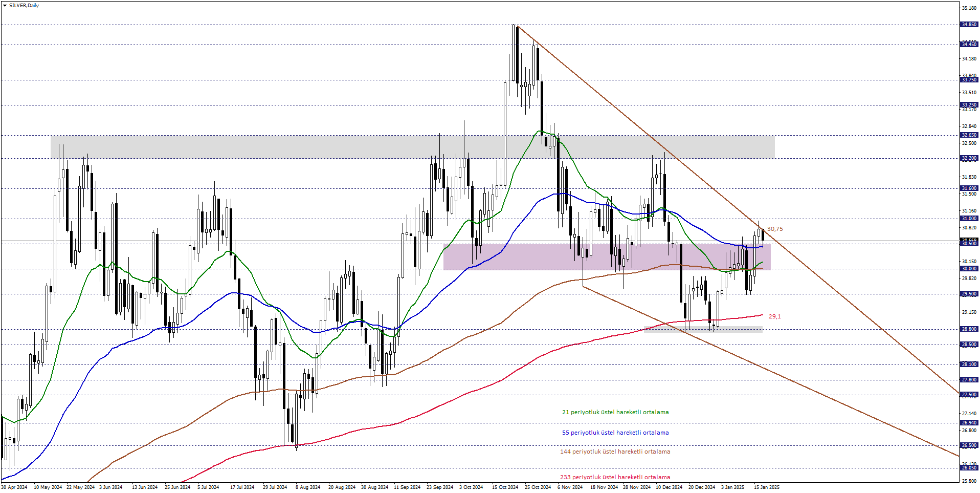Select the 30,75 trendline annotation
Screen dimensions: 980x493
pyautogui.click(x=775, y=229)
